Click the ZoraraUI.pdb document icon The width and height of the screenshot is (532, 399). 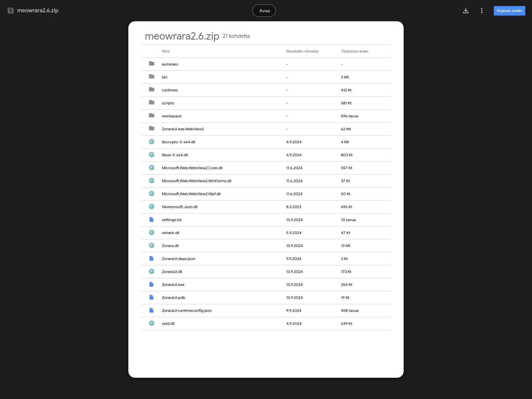point(152,297)
